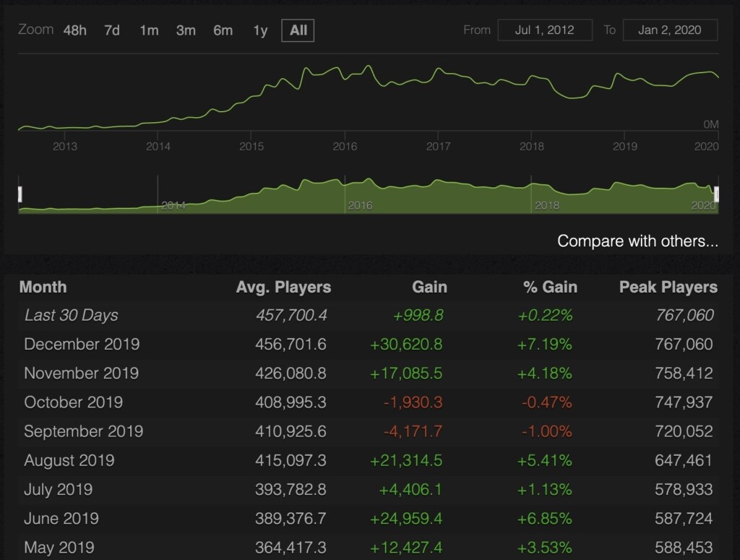
Task: Select the 1m zoom option
Action: [149, 30]
